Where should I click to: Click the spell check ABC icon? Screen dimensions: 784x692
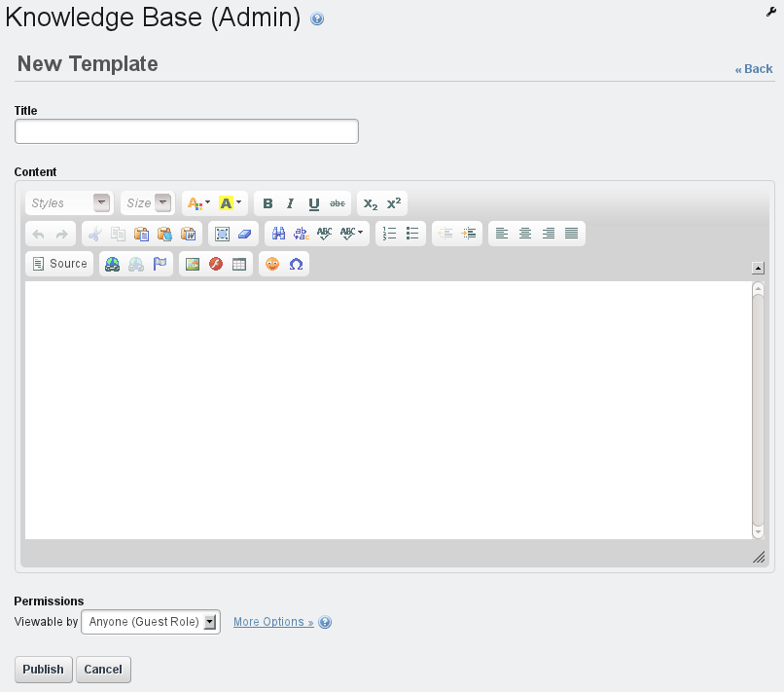pos(325,234)
